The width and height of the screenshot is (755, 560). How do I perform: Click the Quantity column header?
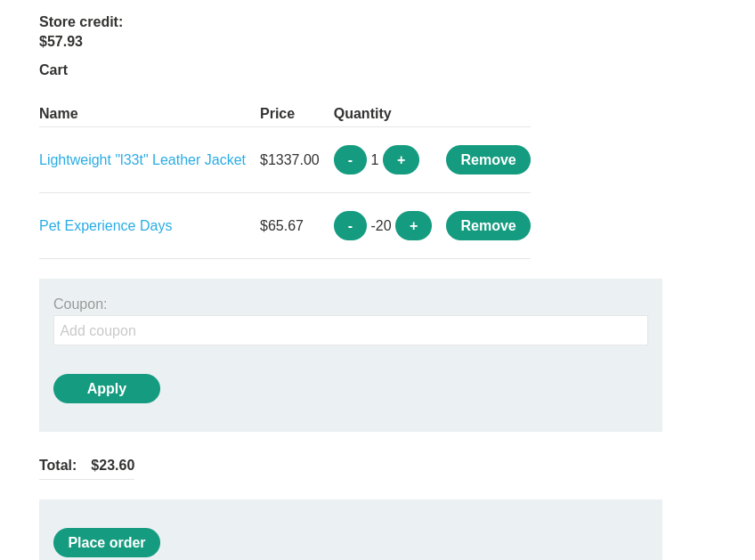pyautogui.click(x=362, y=114)
